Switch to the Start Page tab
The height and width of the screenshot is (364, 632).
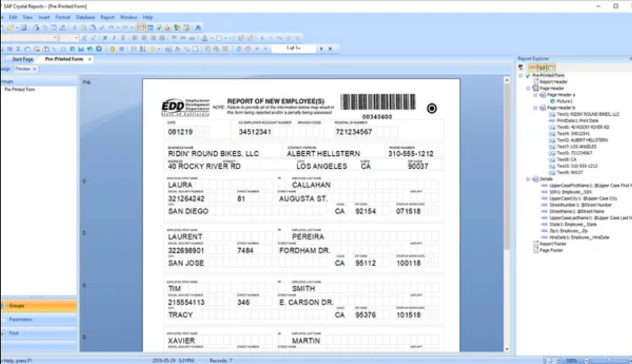(22, 59)
